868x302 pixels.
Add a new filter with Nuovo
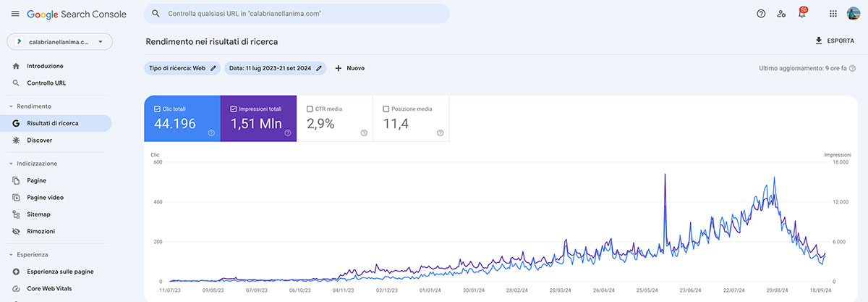coord(349,68)
